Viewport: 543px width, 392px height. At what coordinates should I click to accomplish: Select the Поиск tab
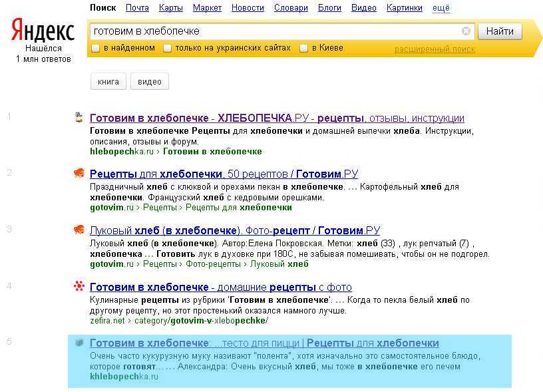point(103,7)
